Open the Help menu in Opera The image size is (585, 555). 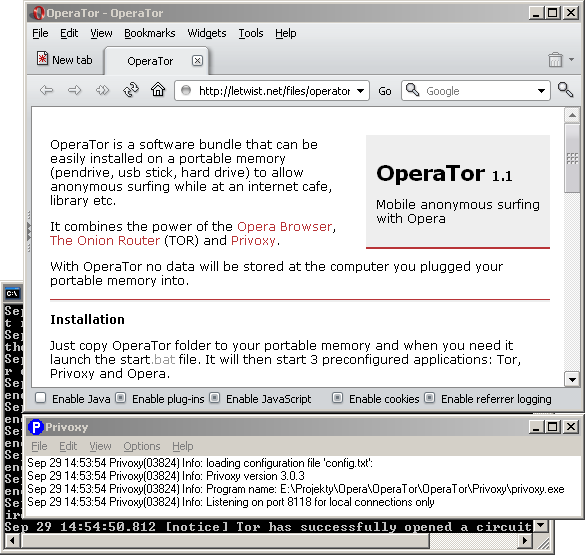pyautogui.click(x=286, y=34)
